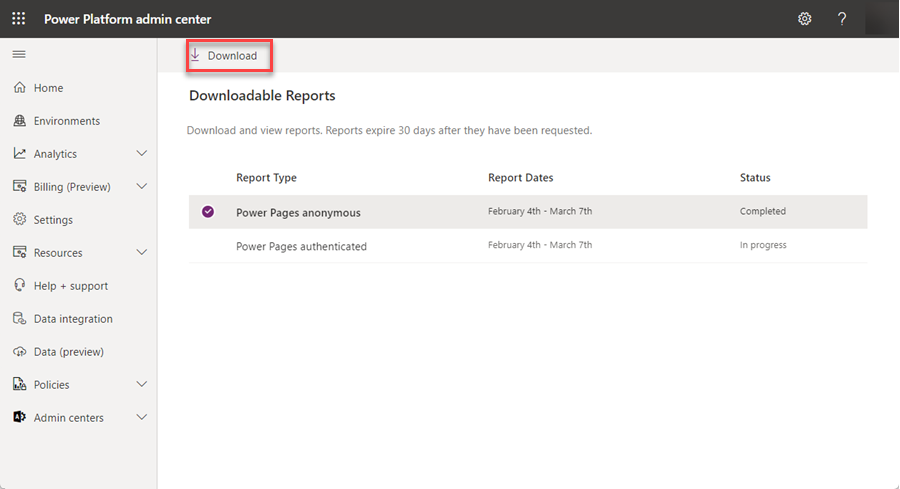Click the Data (preview) cloud icon
This screenshot has width=900, height=489.
tap(19, 352)
